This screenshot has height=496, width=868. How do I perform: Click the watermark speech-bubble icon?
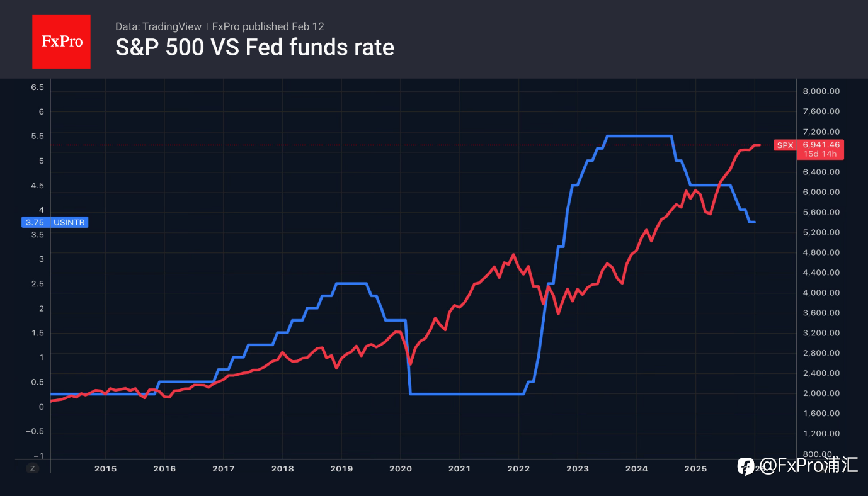746,466
